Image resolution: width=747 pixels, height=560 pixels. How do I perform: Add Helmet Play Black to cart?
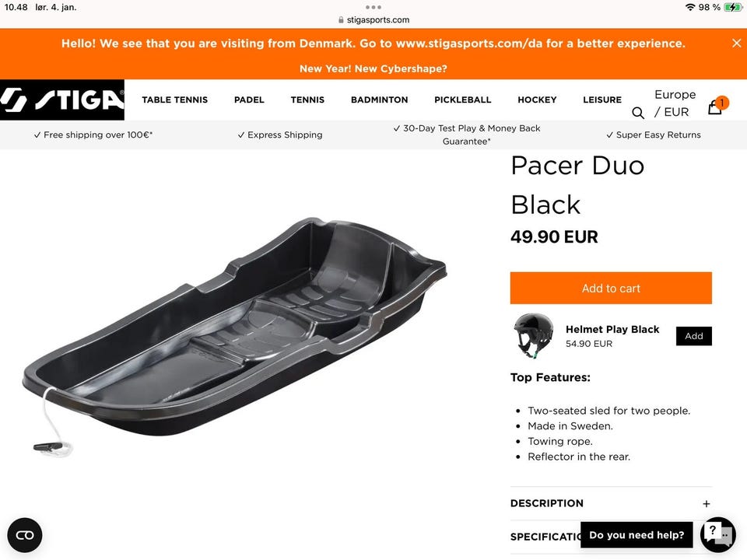[693, 336]
